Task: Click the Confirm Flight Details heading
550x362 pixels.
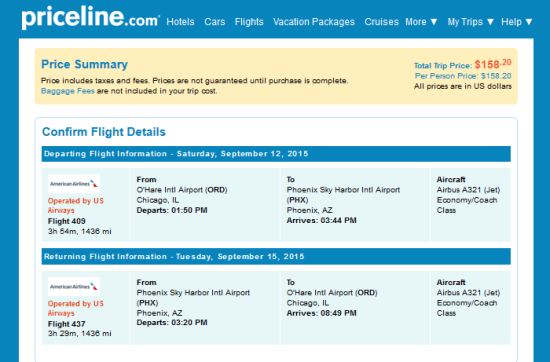Action: (x=104, y=132)
